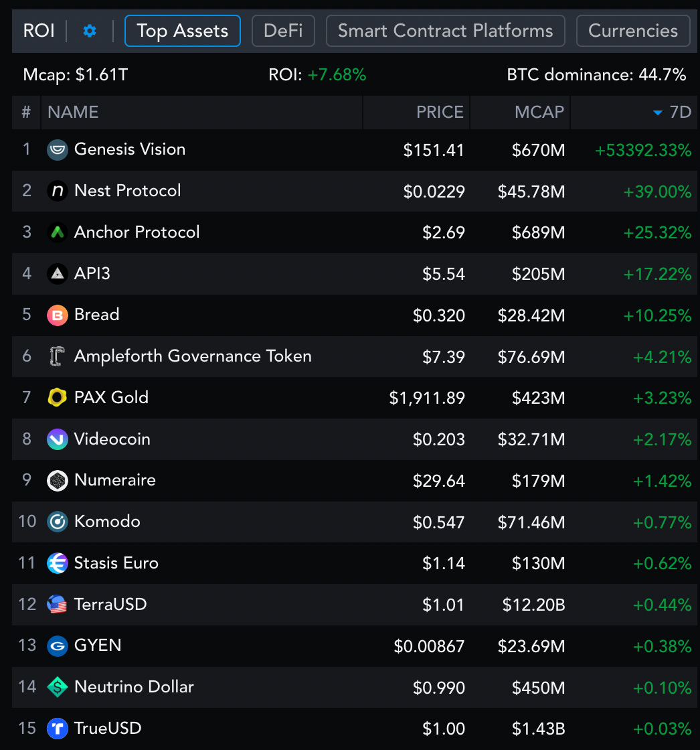The width and height of the screenshot is (700, 750).
Task: Sort by 7D column arrow
Action: [x=658, y=113]
